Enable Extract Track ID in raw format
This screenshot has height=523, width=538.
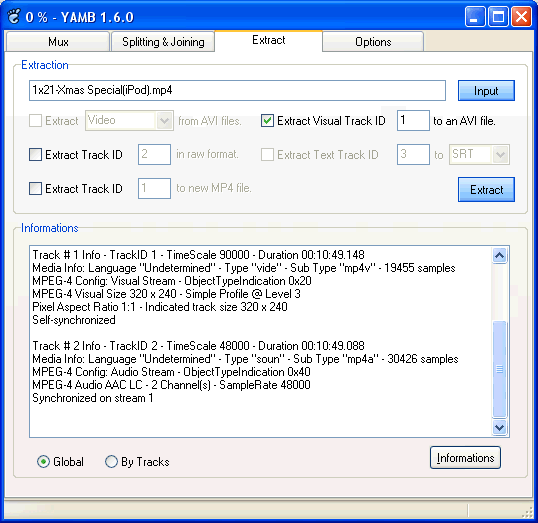(x=36, y=155)
